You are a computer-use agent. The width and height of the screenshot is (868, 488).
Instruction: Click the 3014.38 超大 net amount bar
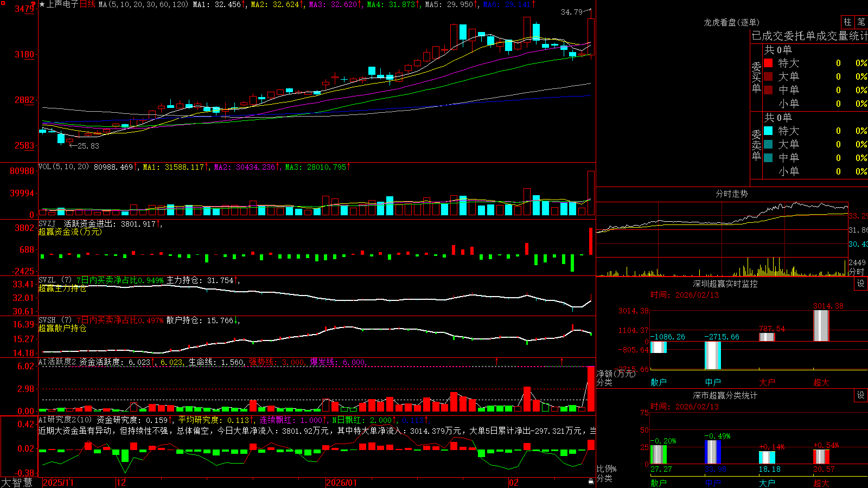pos(821,325)
